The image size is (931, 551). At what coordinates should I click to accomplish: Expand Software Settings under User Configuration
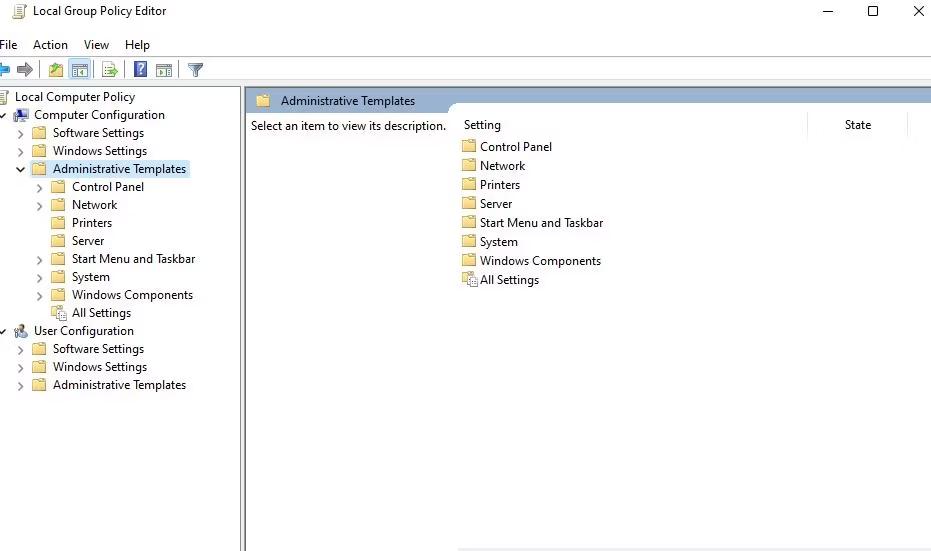coord(20,350)
